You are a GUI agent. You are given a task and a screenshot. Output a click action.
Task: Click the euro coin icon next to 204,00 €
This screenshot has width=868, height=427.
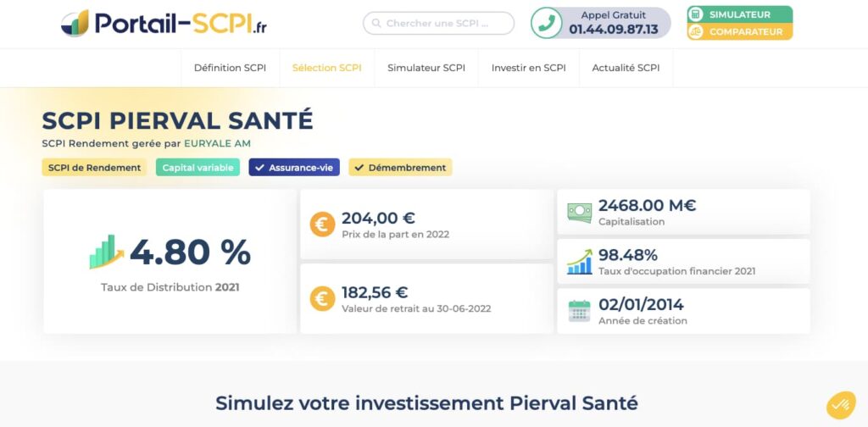(x=322, y=225)
